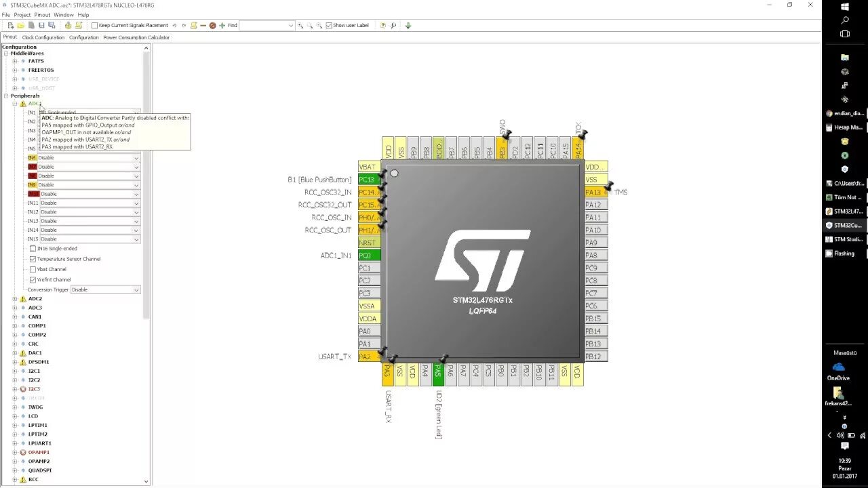Select I2C3 in peripherals tree
868x488 pixels.
tap(34, 389)
